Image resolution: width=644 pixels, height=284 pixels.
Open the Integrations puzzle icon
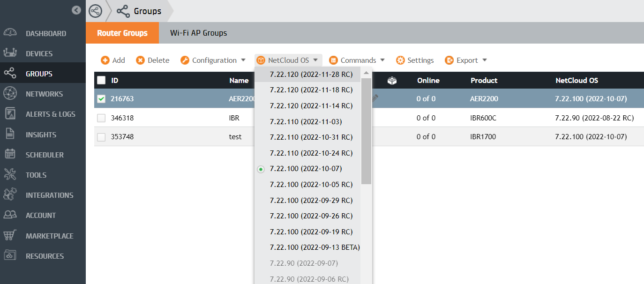point(10,195)
